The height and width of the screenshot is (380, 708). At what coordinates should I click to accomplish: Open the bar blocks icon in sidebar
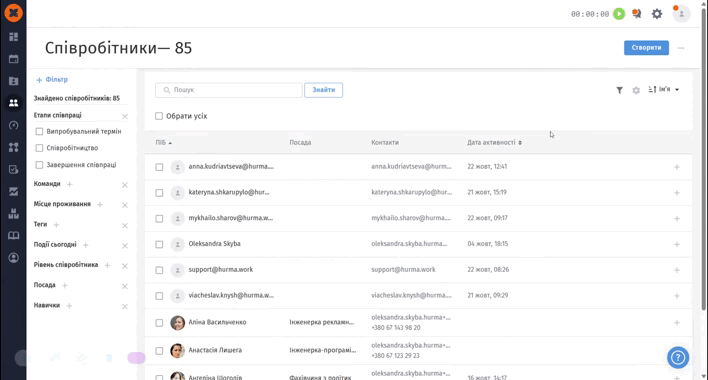[x=14, y=213]
